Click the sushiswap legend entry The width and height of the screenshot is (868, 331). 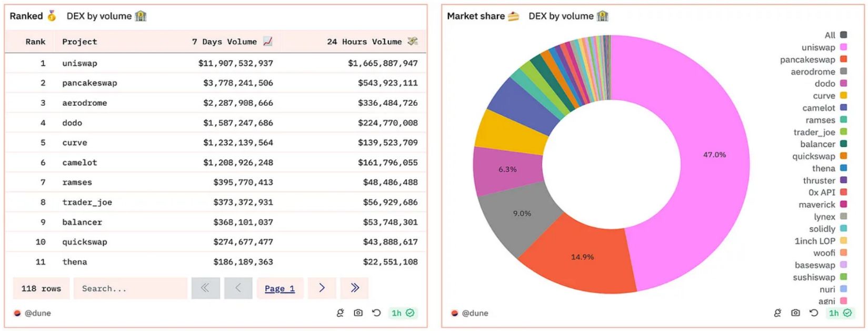[x=820, y=277]
